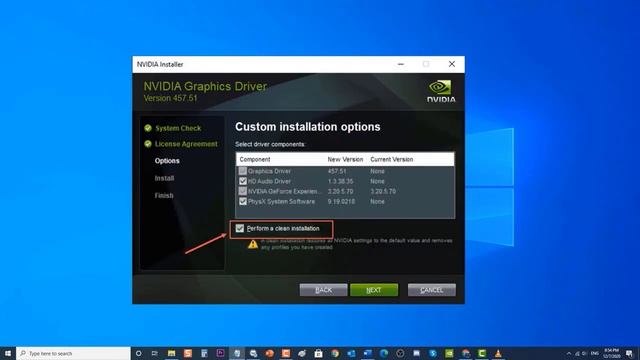Show hidden system tray icons
This screenshot has width=640, height=360.
pyautogui.click(x=569, y=353)
